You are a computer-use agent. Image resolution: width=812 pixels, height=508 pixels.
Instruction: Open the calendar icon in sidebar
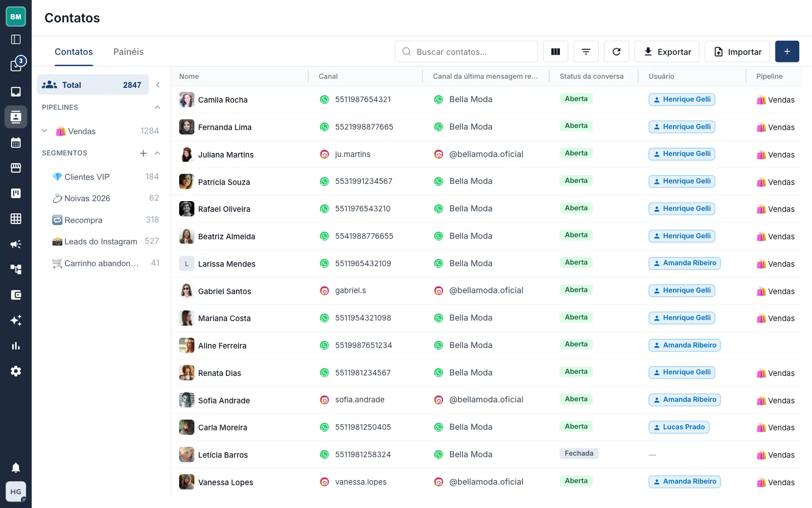pyautogui.click(x=16, y=142)
